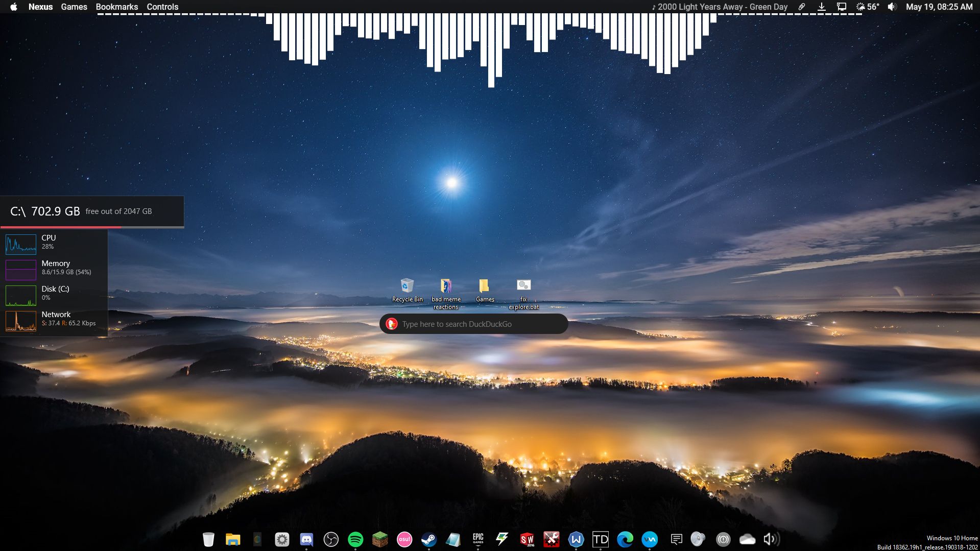
Task: Click the download button in the menu bar
Action: pos(822,7)
